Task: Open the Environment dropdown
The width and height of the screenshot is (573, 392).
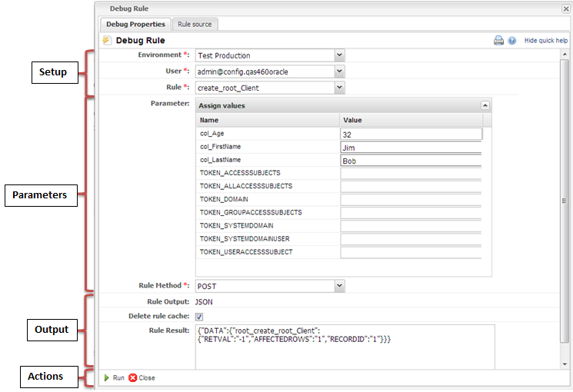Action: point(339,55)
